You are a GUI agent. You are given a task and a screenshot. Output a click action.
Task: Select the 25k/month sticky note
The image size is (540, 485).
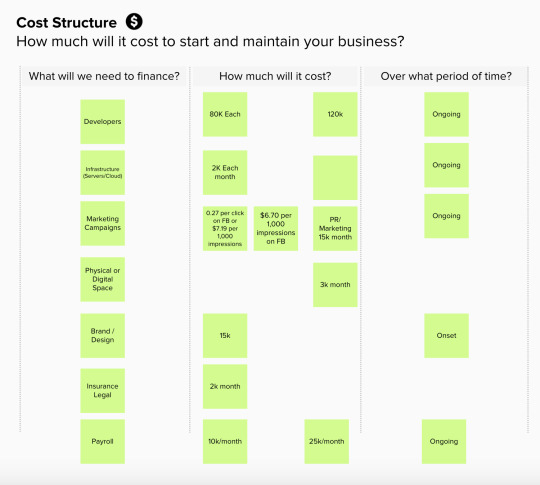326,442
